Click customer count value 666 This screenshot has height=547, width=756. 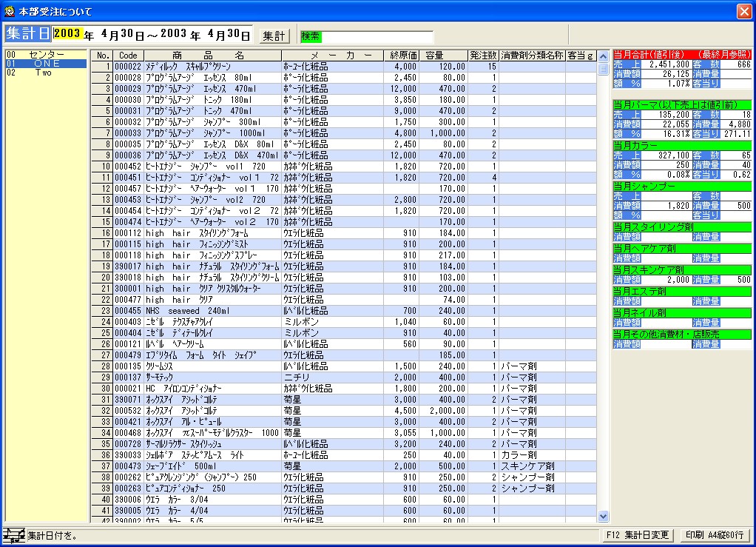pos(744,64)
